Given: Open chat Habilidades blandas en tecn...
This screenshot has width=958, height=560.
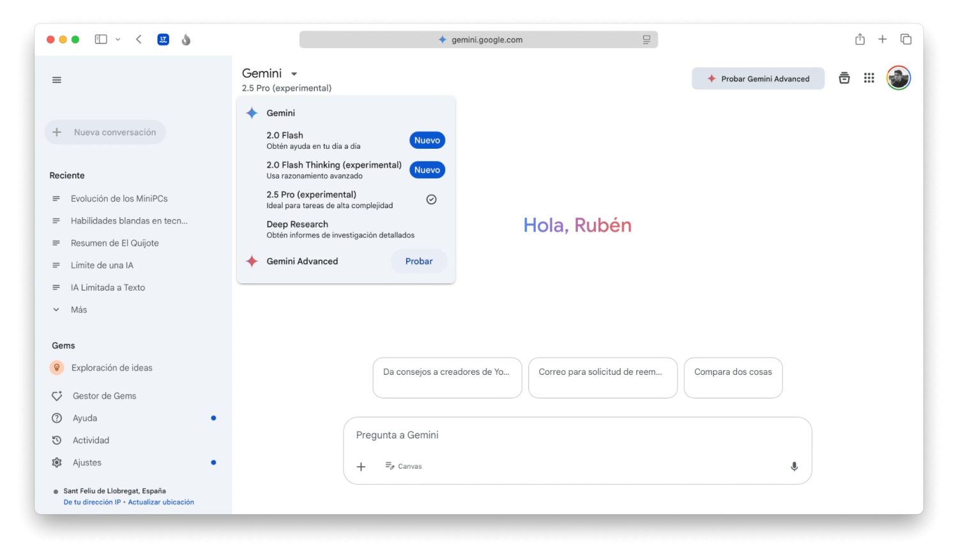Looking at the screenshot, I should [x=129, y=221].
